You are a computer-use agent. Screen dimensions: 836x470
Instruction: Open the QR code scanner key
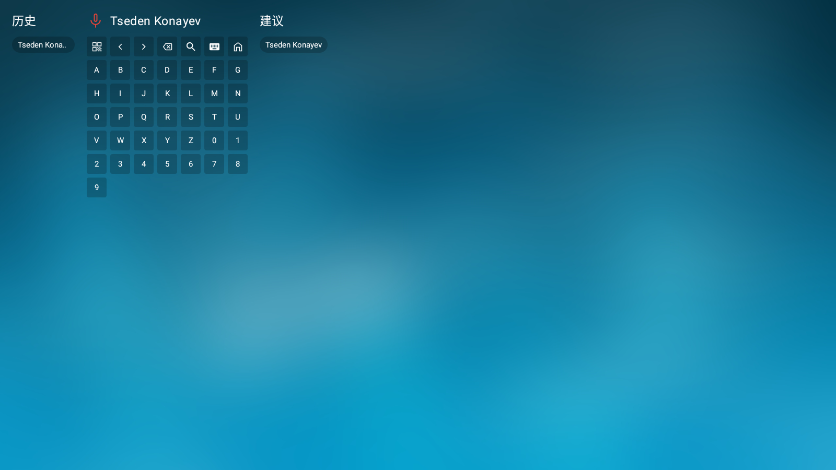pyautogui.click(x=97, y=47)
